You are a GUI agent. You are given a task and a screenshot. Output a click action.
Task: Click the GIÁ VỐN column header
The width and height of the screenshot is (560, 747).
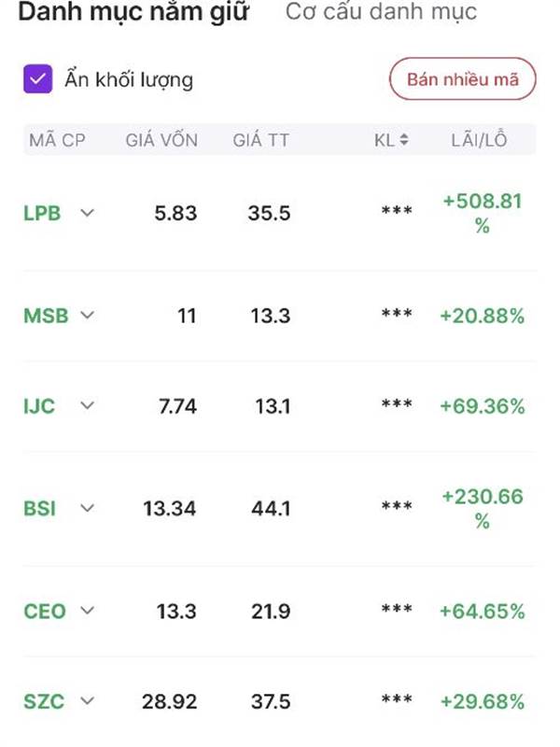click(161, 140)
